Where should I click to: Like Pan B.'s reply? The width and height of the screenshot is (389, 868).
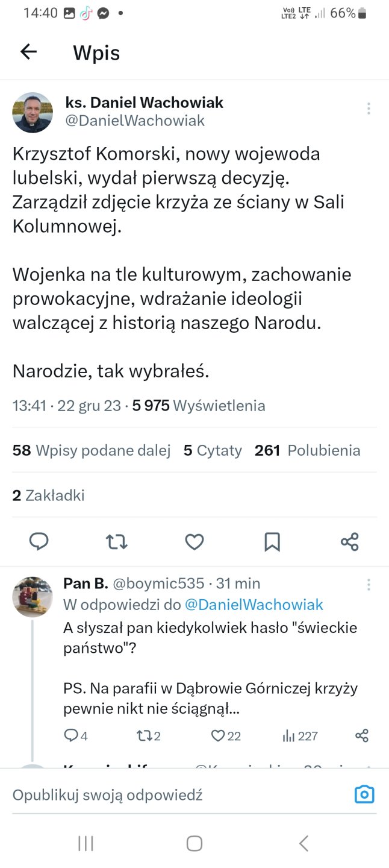tap(218, 735)
